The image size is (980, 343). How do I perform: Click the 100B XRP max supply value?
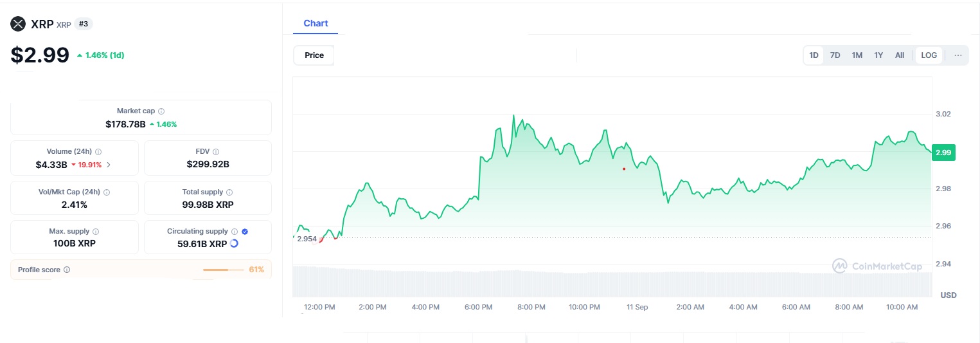point(75,244)
